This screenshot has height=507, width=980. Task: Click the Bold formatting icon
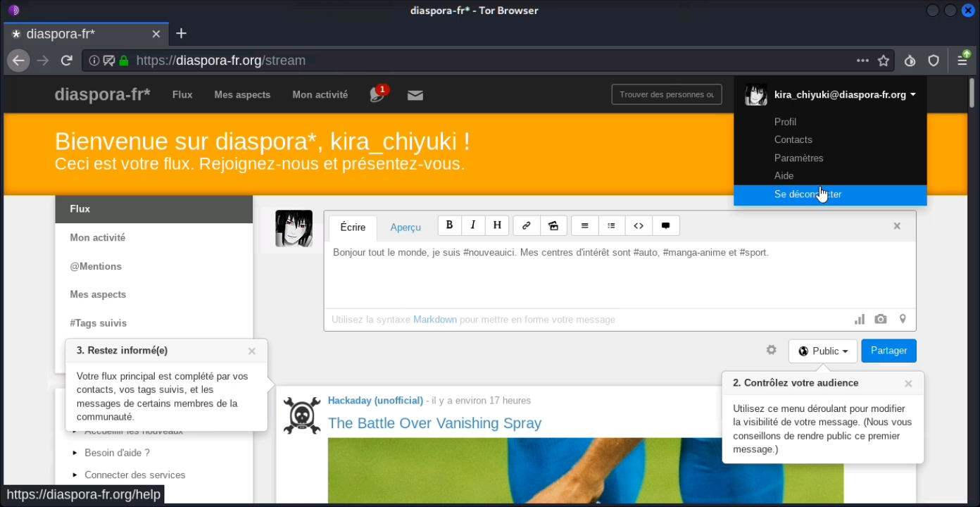pos(450,225)
